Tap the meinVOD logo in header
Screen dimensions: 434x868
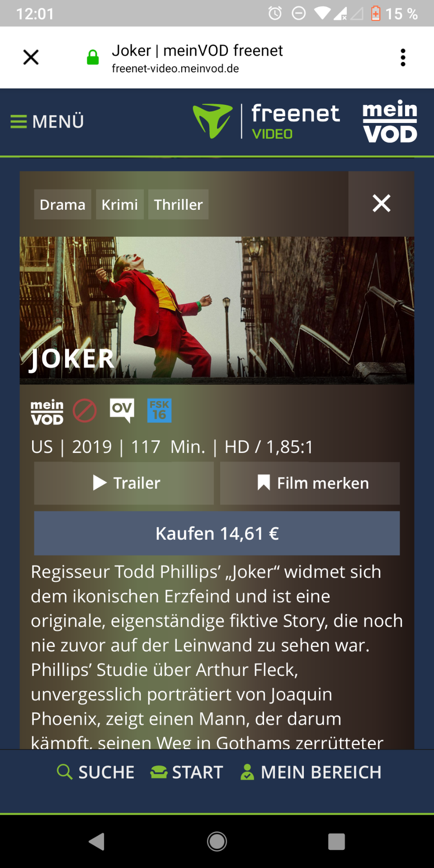tap(390, 121)
